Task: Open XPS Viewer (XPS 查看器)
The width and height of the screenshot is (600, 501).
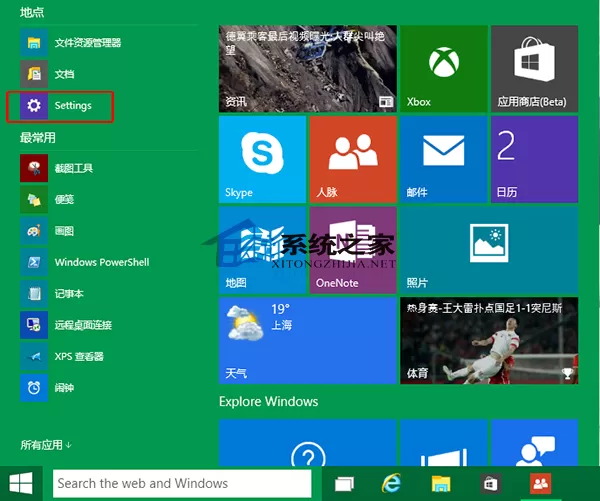Action: (x=62, y=356)
